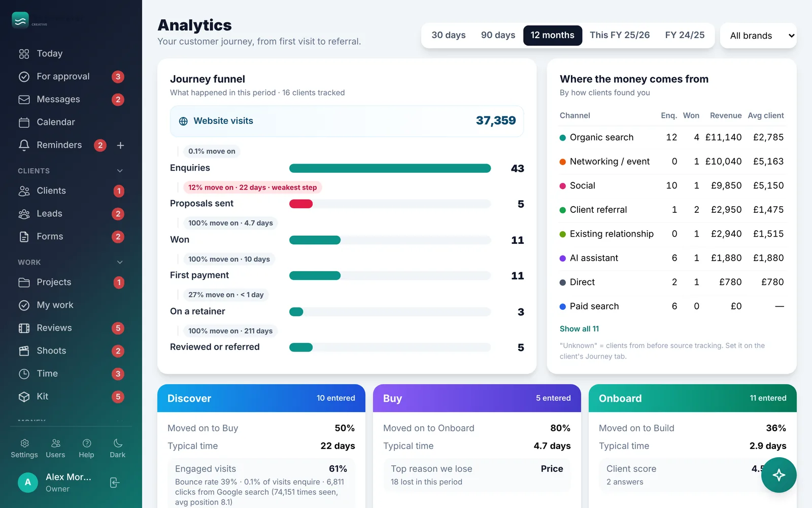
Task: Open the AI assistant sparkle button
Action: (x=779, y=475)
